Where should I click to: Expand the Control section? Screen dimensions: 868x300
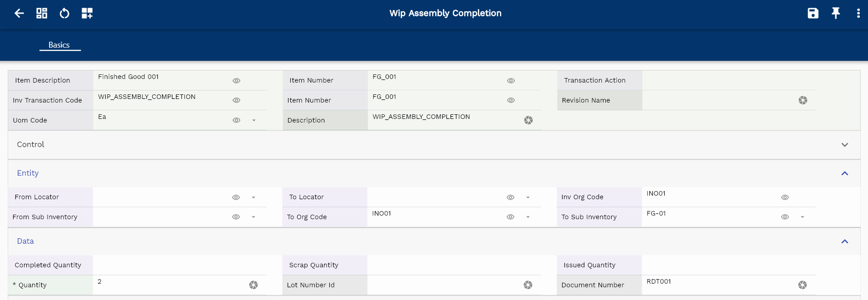(x=844, y=145)
